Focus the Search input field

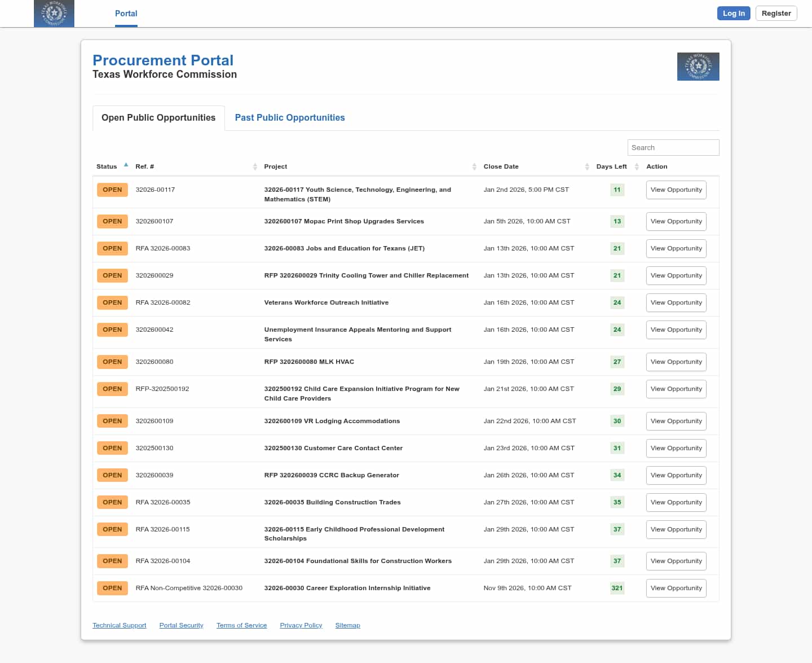[x=673, y=148]
